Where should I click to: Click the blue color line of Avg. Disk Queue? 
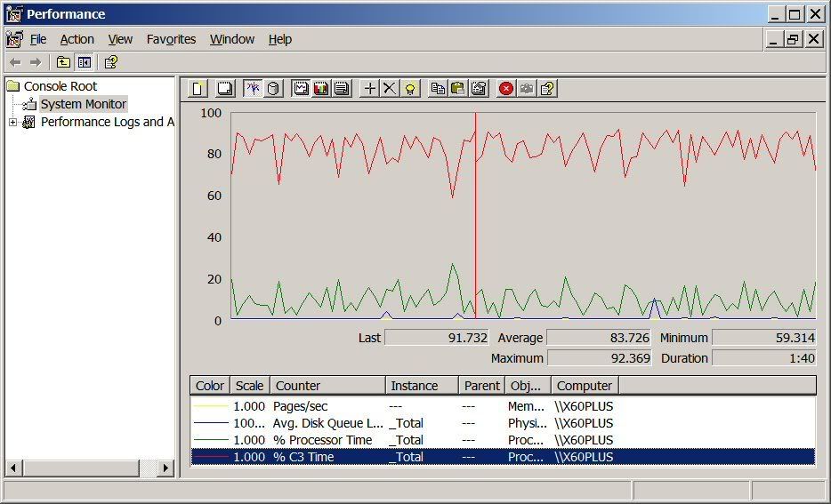click(210, 423)
